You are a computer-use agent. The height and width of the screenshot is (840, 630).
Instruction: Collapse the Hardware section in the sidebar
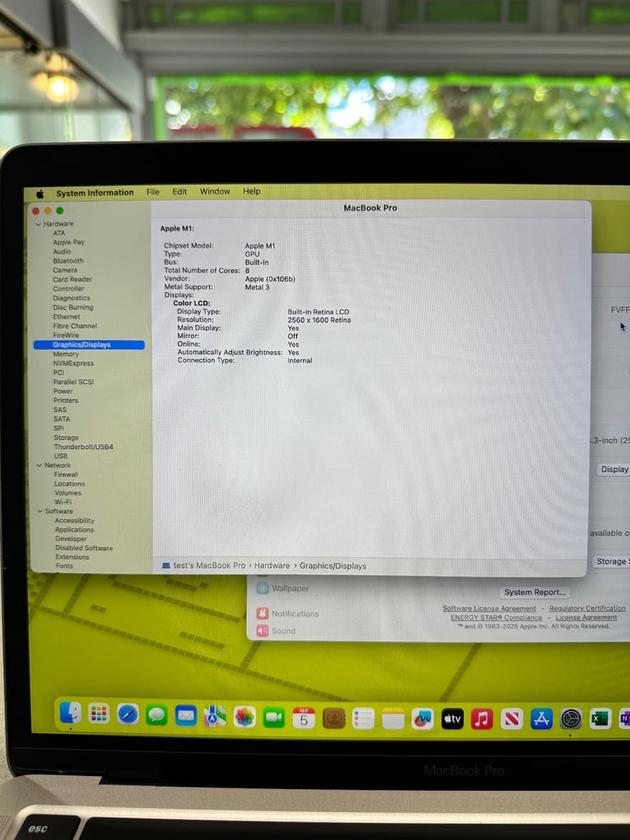[x=38, y=224]
